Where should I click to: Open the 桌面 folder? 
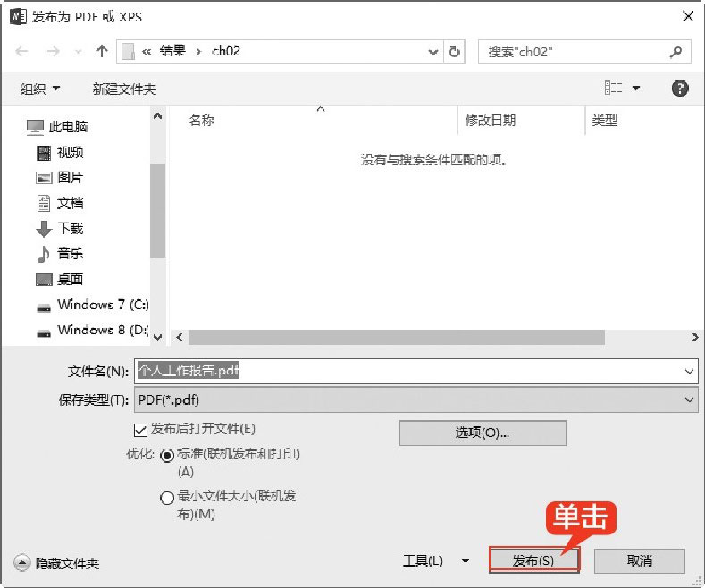70,279
